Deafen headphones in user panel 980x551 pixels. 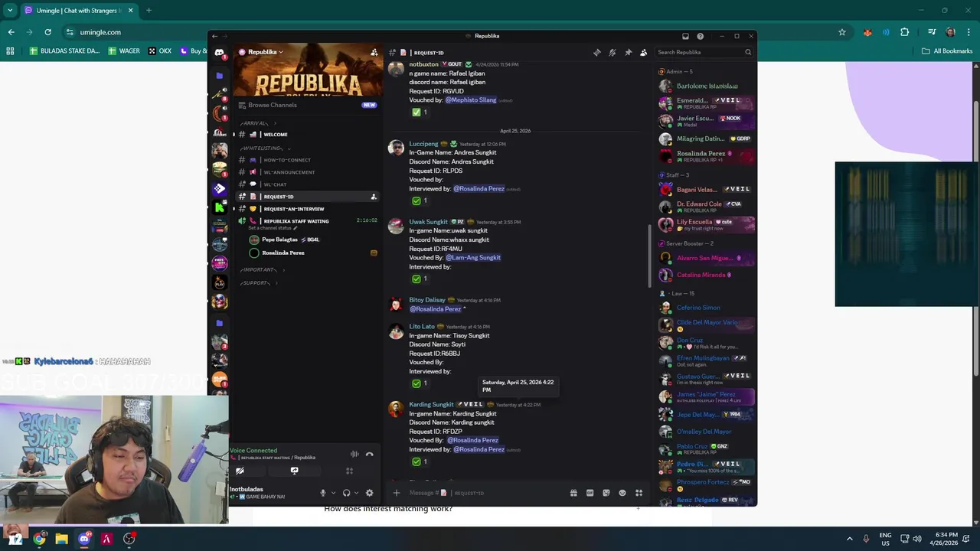coord(346,493)
